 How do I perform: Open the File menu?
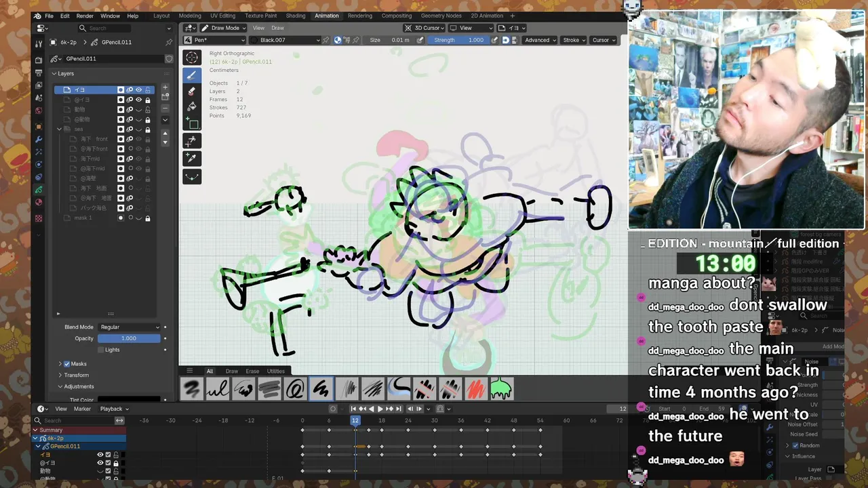(49, 16)
